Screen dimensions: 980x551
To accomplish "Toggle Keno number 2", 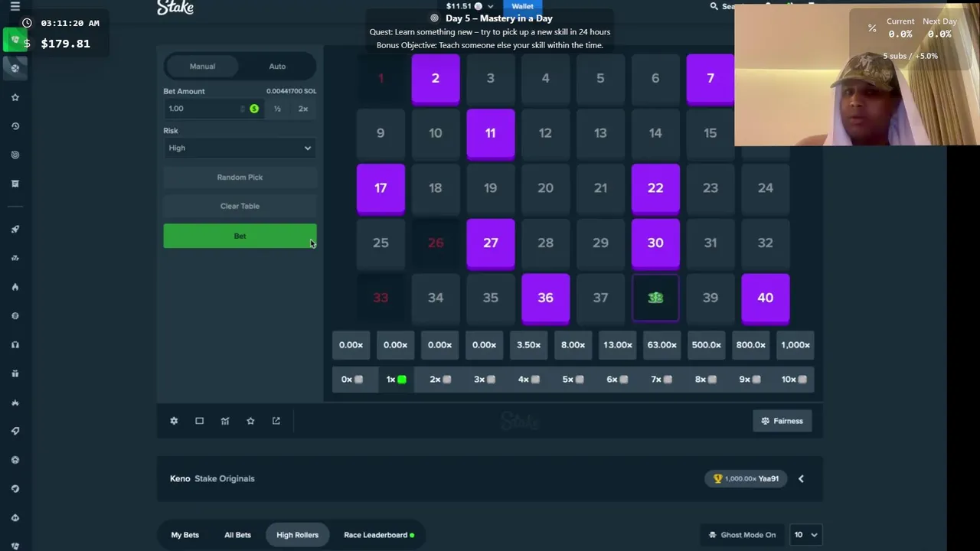I will click(x=436, y=78).
